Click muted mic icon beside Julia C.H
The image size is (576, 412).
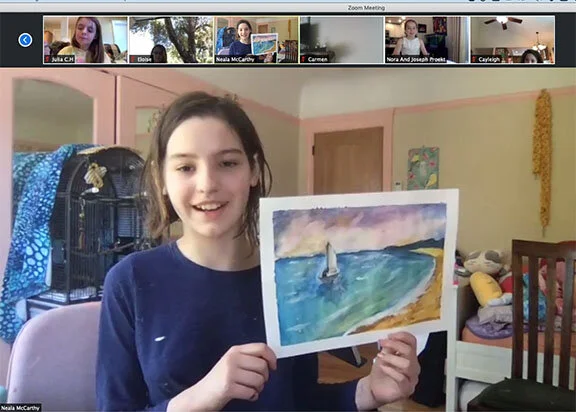pos(47,59)
